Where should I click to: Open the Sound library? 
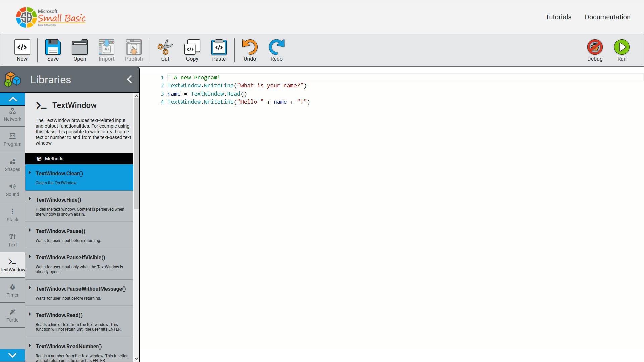12,189
